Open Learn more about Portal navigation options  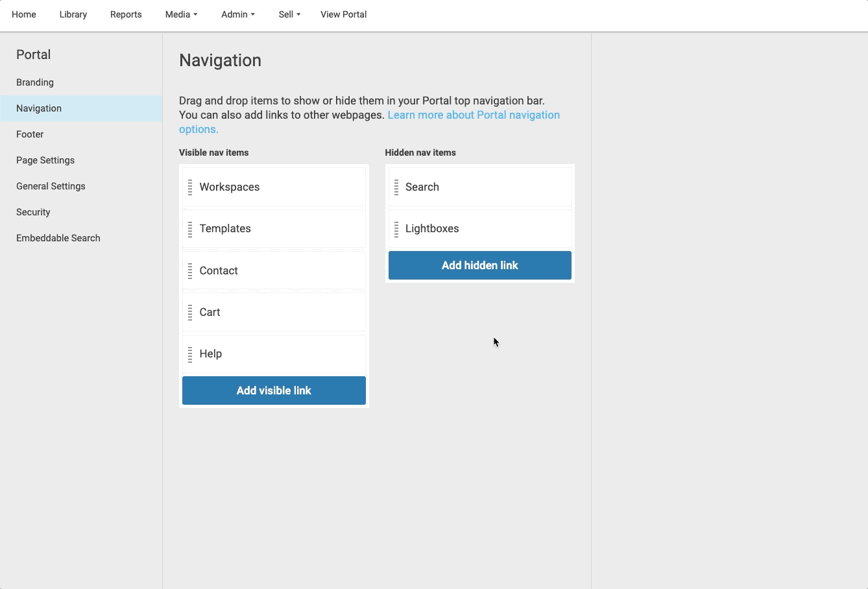click(474, 115)
